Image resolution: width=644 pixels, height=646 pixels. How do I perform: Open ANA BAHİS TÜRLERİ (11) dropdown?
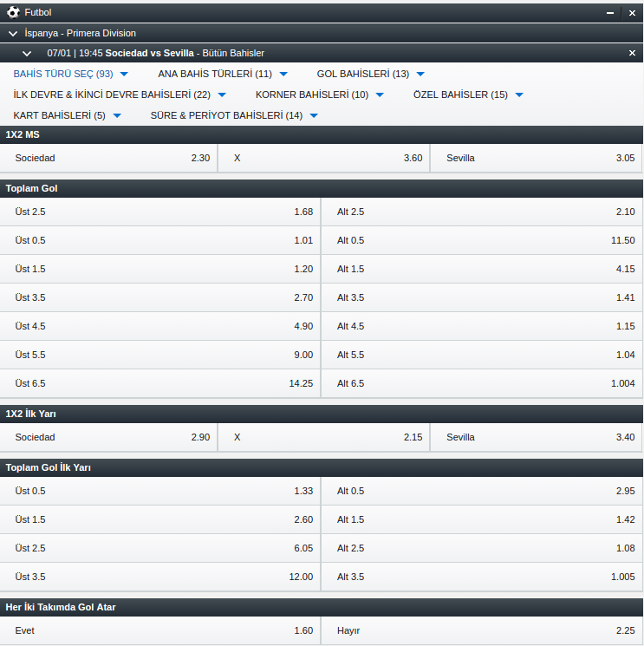[x=223, y=74]
